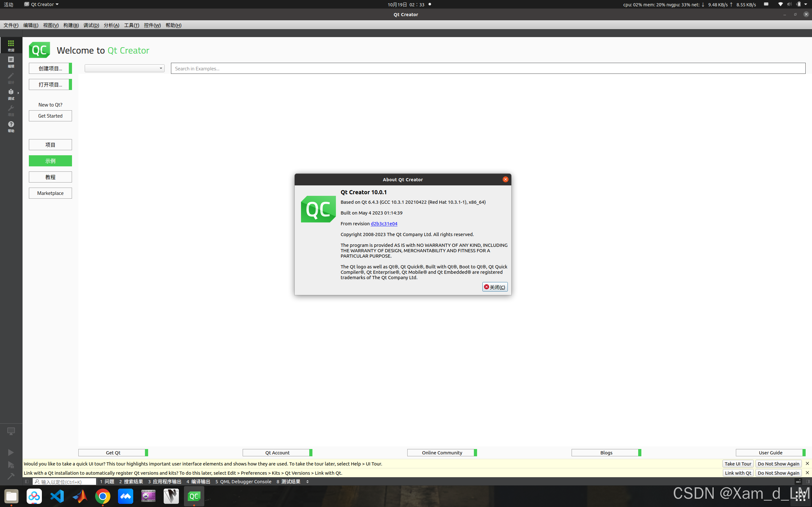The image size is (812, 507).
Task: Open the 帮助 (Help) mode question icon
Action: click(x=11, y=126)
